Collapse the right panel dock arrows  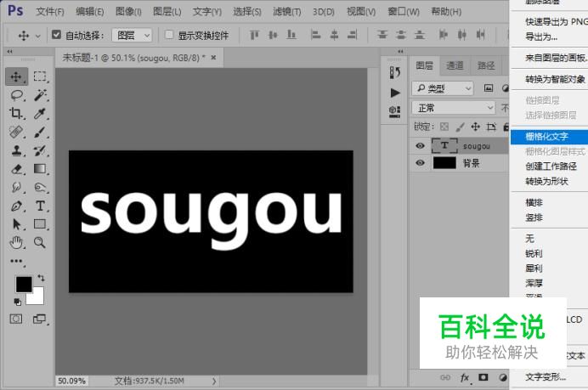400,51
